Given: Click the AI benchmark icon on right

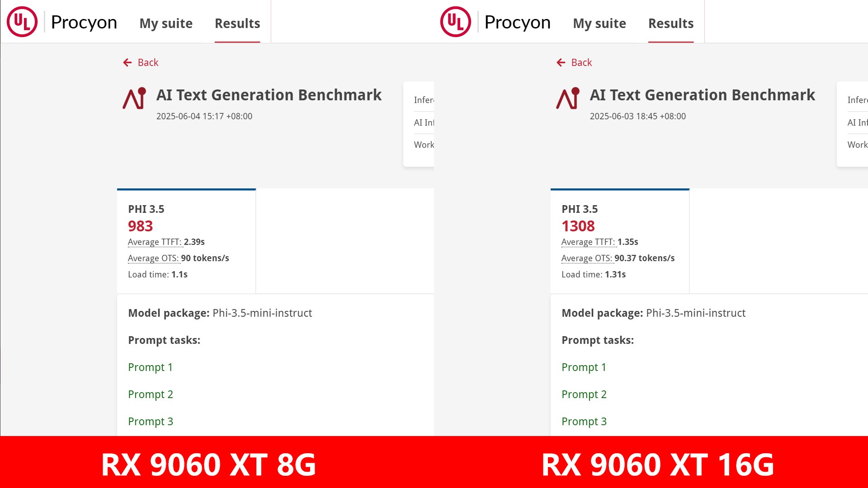Looking at the screenshot, I should (x=568, y=98).
